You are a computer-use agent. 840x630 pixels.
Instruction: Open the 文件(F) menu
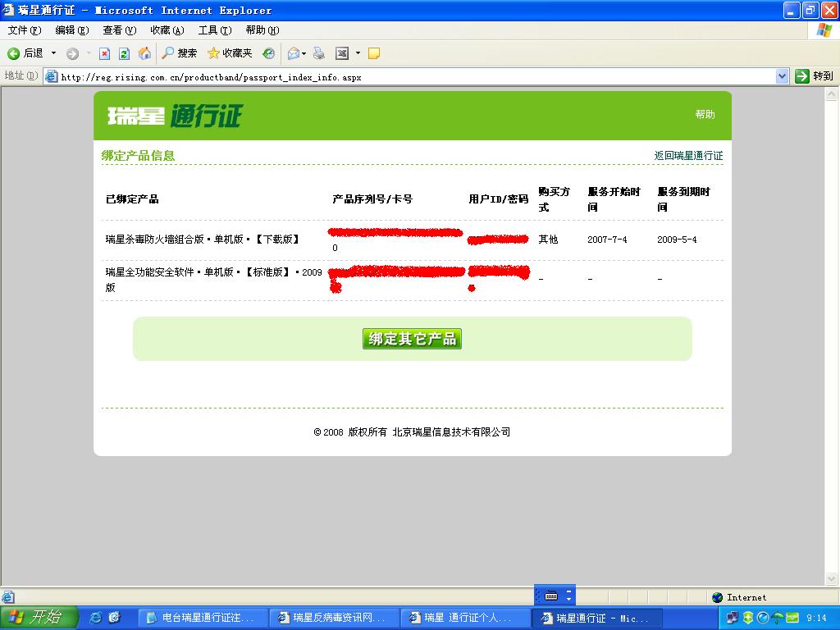pyautogui.click(x=25, y=30)
